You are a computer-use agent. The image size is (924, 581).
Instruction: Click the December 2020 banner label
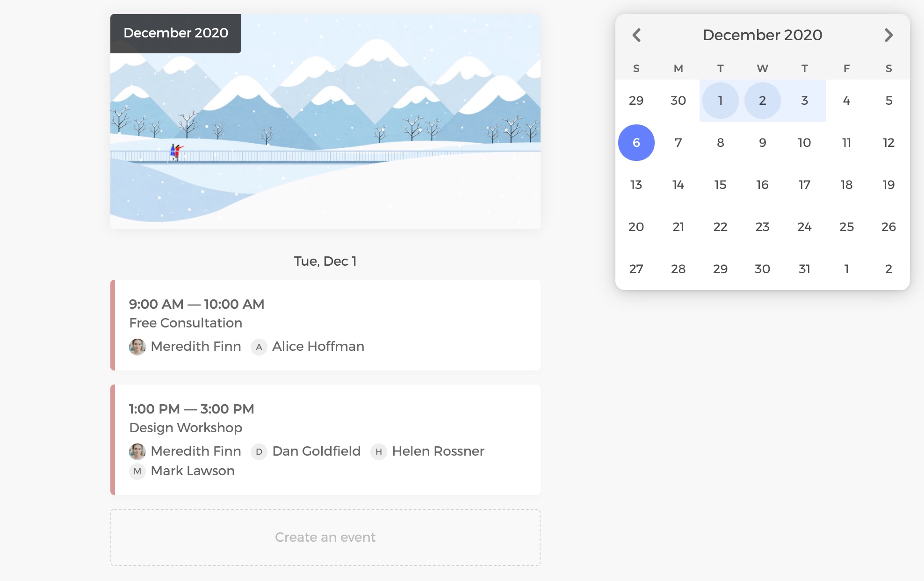click(176, 33)
